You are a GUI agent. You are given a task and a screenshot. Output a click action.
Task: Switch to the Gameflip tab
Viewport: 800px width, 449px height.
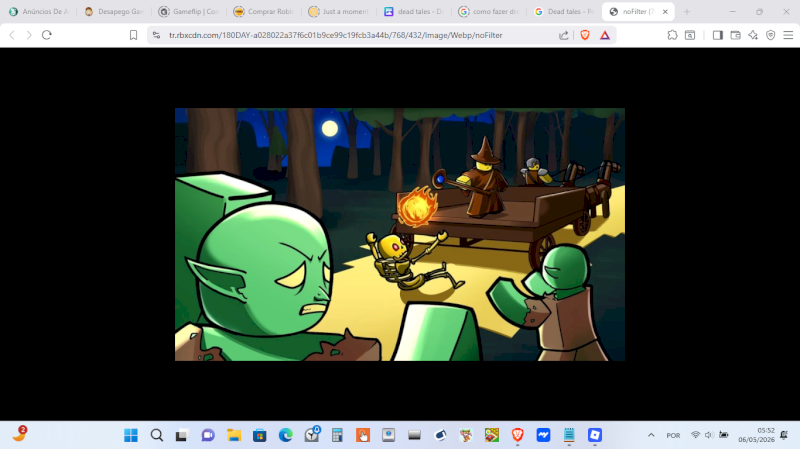coord(189,11)
